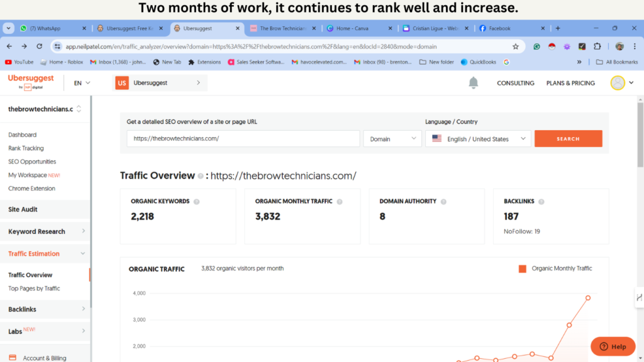Viewport: 644px width, 362px height.
Task: Select Traffic Overview in sidebar
Action: tap(30, 275)
